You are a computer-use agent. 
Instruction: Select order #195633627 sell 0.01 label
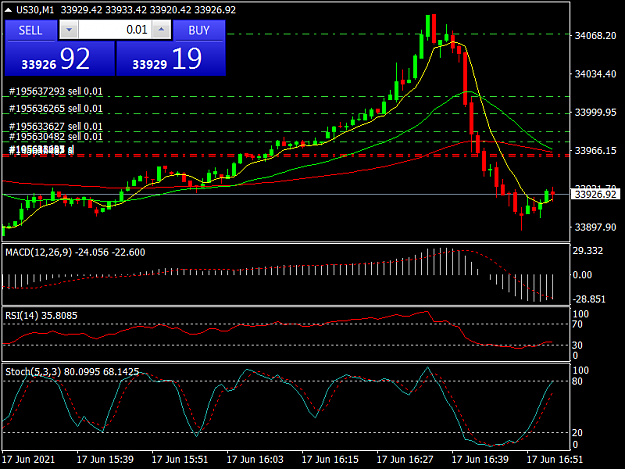(x=56, y=126)
